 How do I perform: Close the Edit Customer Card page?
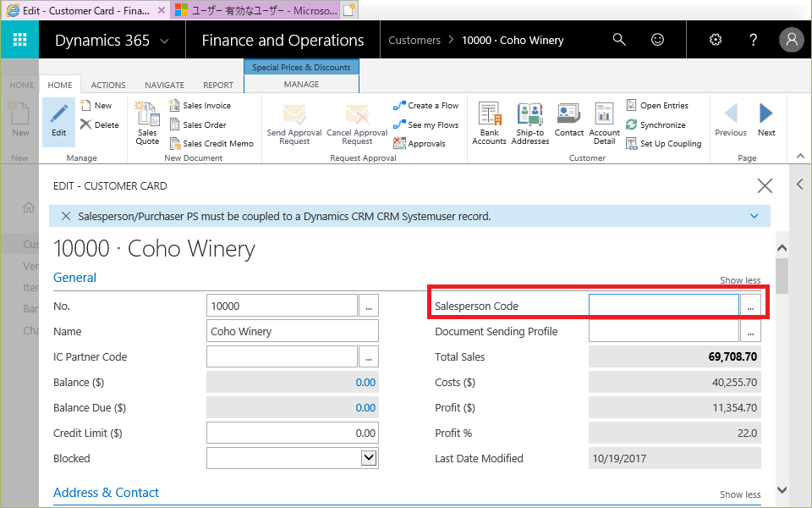[765, 185]
